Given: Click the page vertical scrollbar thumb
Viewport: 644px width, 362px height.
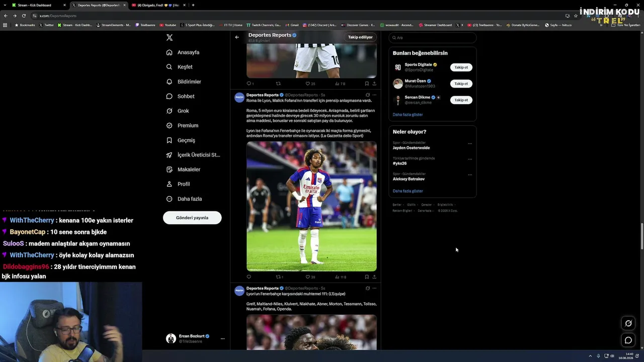Looking at the screenshot, I should (x=641, y=236).
